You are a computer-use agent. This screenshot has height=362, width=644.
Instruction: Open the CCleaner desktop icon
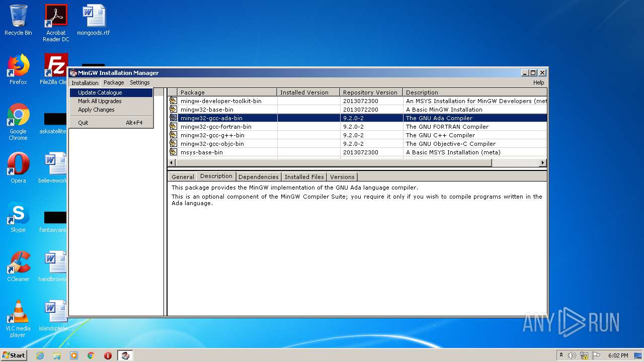point(18,266)
